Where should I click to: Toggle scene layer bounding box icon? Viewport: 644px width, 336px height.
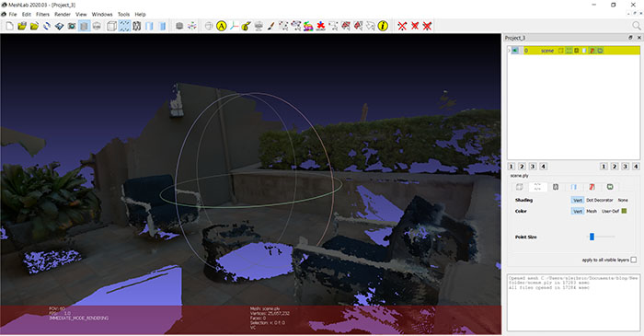(560, 51)
